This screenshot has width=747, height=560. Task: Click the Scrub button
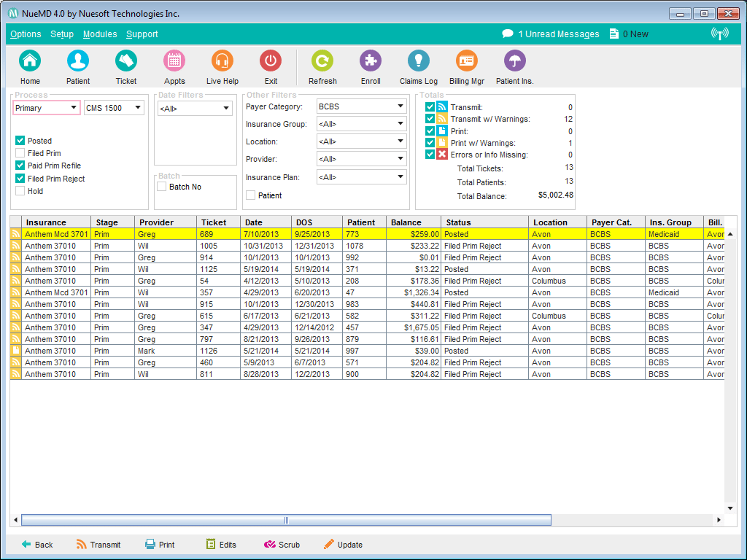click(x=282, y=544)
